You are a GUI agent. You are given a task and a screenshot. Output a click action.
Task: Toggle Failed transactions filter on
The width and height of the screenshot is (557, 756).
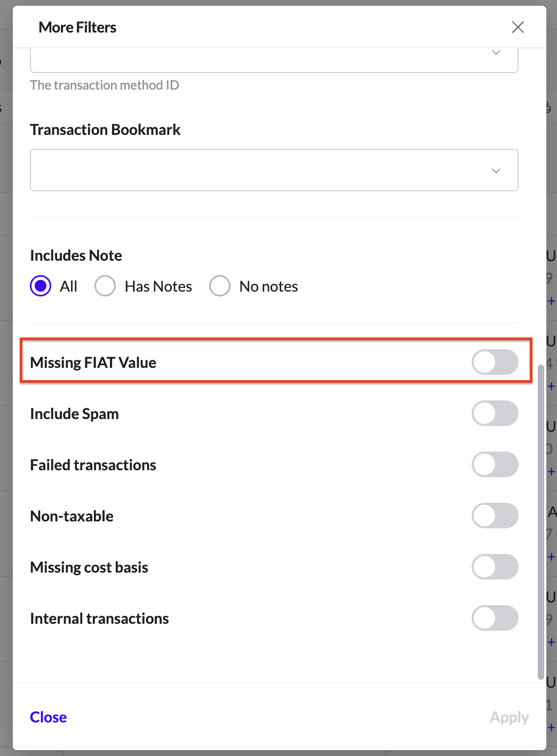tap(495, 465)
